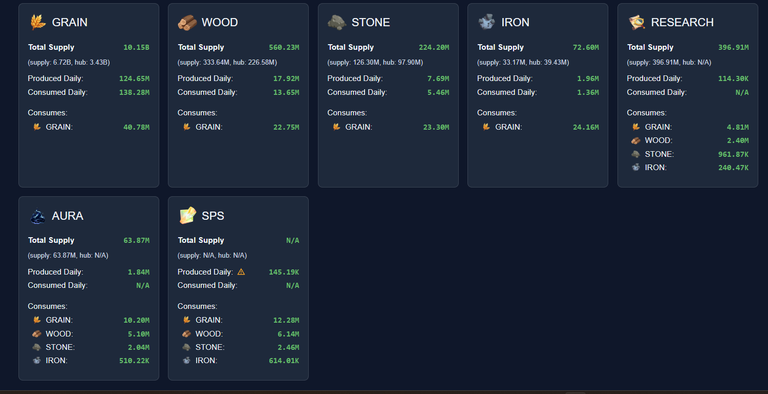Click the stone icon in SPS Consumes list
Screen dimensions: 768x394
(x=186, y=347)
